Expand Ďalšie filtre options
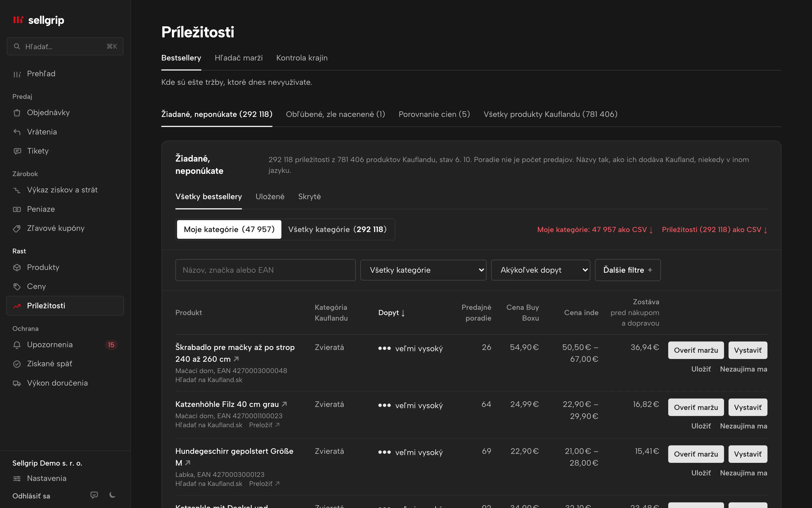The image size is (812, 508). click(x=628, y=270)
